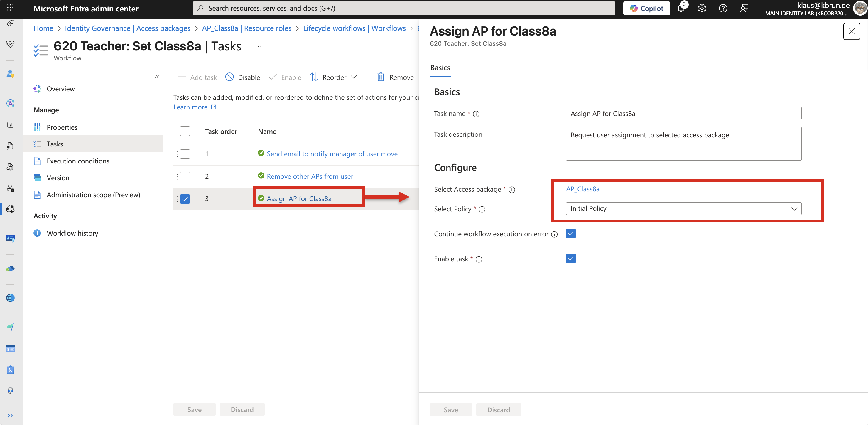Click the Task description text area
Viewport: 868px width, 425px height.
(x=683, y=144)
